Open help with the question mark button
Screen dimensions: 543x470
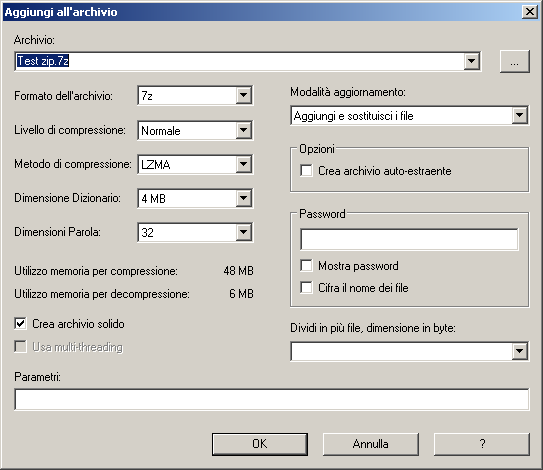click(482, 444)
